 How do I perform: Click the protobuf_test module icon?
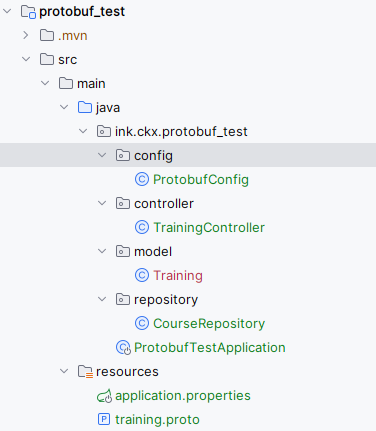point(28,11)
